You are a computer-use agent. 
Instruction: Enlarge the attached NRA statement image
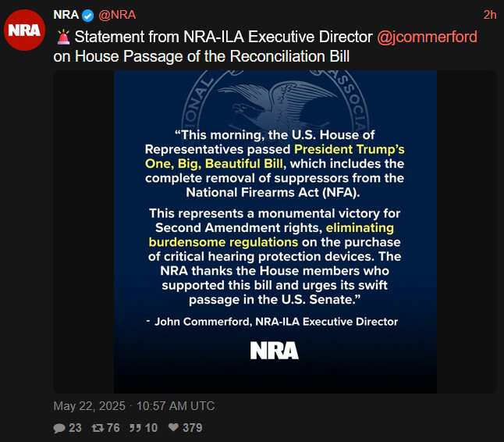point(275,232)
